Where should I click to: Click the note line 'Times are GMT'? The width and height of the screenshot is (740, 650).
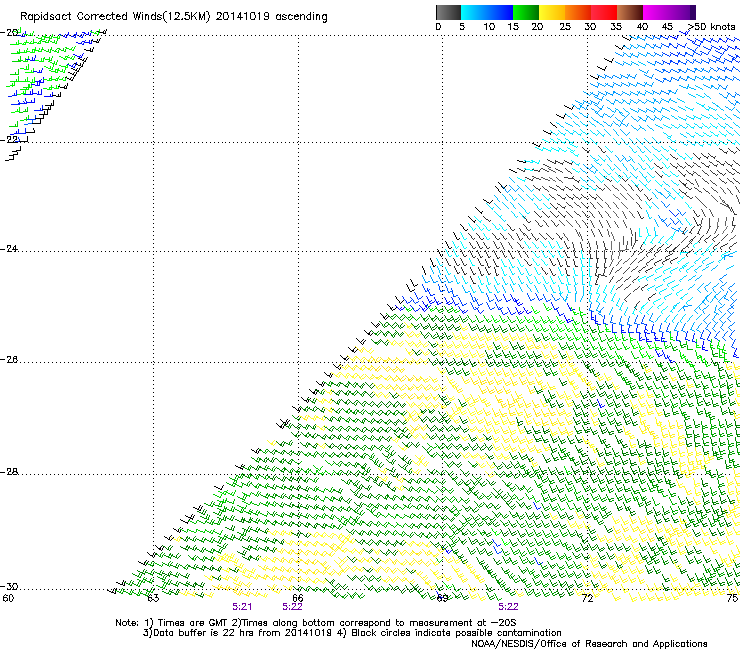193,623
